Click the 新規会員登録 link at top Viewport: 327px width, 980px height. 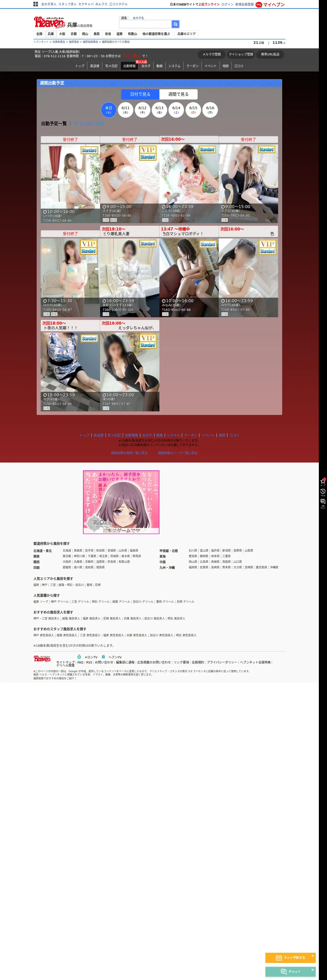(244, 5)
